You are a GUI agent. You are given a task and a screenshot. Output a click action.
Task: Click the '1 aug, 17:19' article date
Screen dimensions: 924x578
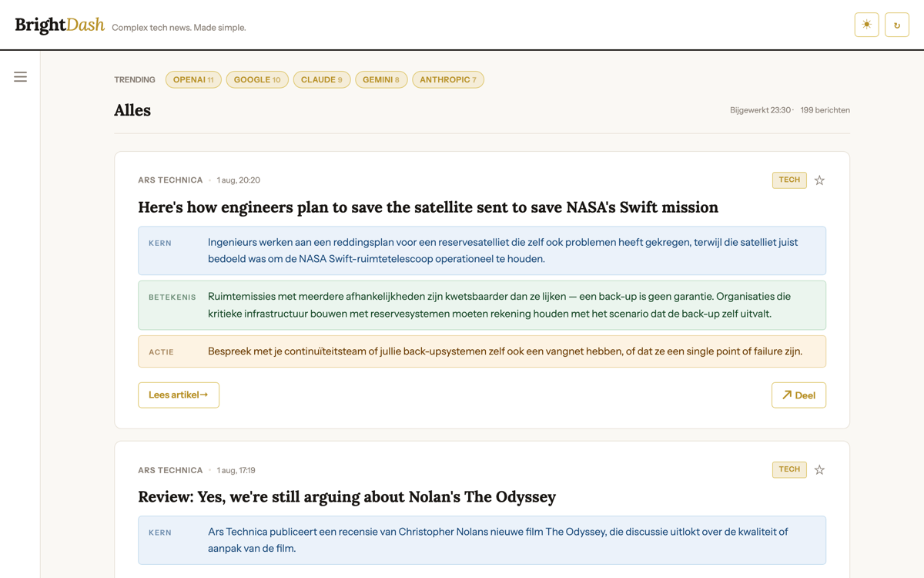(x=236, y=470)
